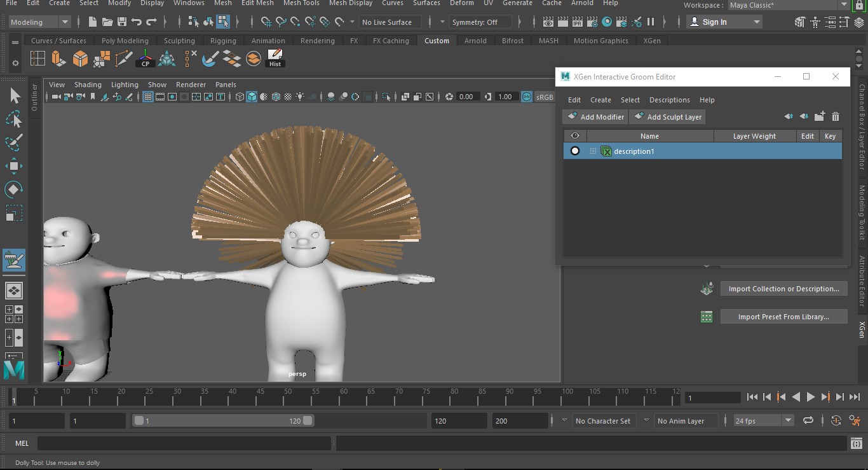Click the Import Preset From Library button
Screen dimensions: 868x470
[x=783, y=317]
